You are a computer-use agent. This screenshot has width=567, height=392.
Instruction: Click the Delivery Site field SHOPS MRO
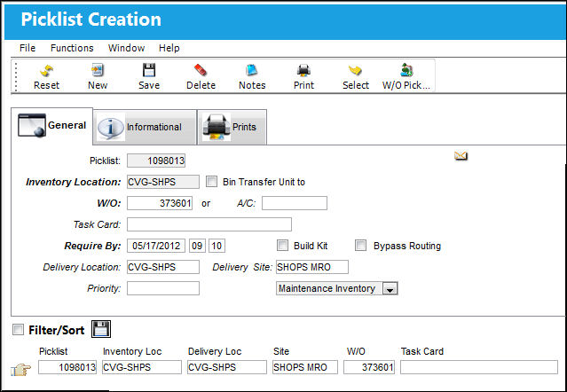pyautogui.click(x=312, y=267)
